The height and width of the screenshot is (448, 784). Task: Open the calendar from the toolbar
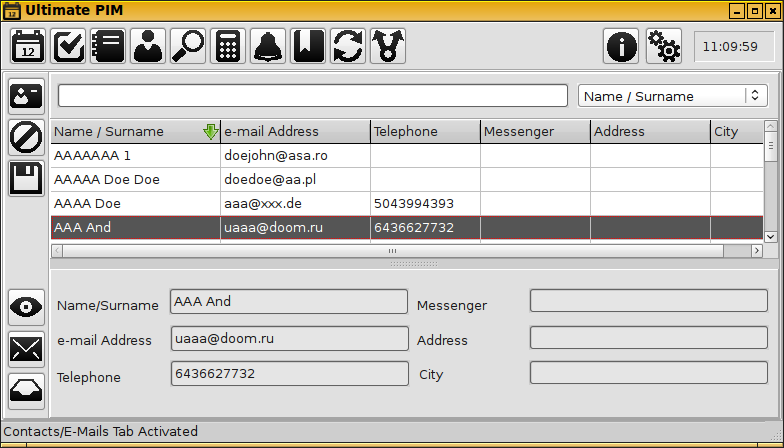pyautogui.click(x=28, y=46)
